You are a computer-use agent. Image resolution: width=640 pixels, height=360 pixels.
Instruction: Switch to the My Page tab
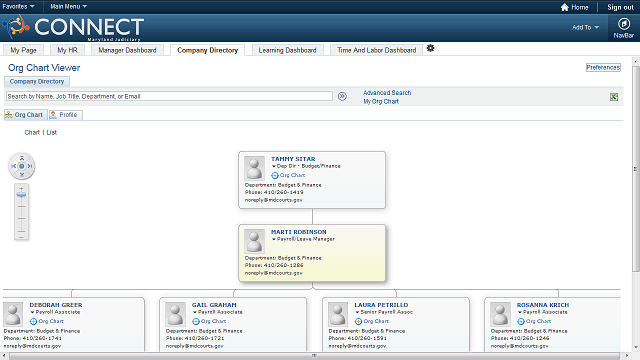(x=23, y=50)
